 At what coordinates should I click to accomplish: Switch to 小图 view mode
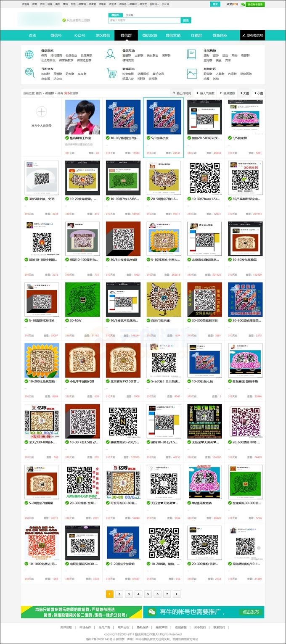(x=258, y=93)
